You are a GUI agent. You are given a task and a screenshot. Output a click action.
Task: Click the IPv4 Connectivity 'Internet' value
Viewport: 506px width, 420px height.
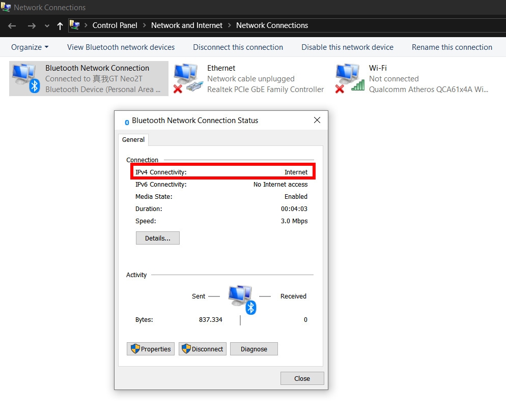(296, 172)
